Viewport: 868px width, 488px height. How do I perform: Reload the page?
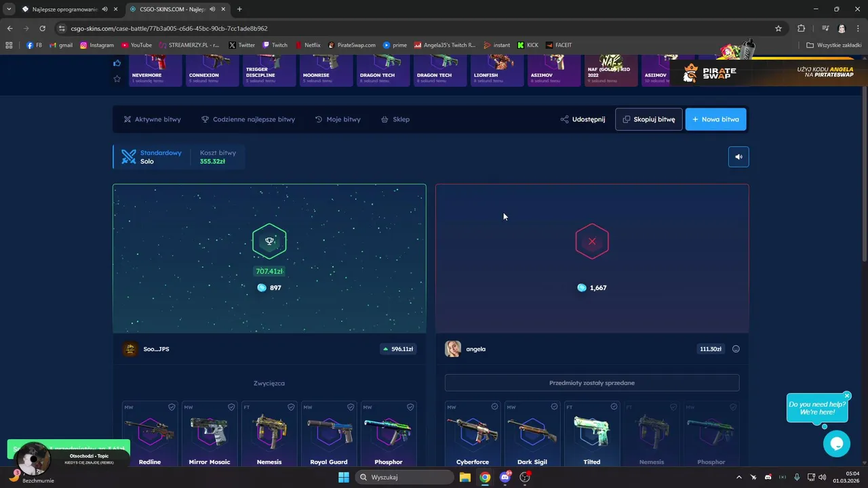click(x=42, y=28)
